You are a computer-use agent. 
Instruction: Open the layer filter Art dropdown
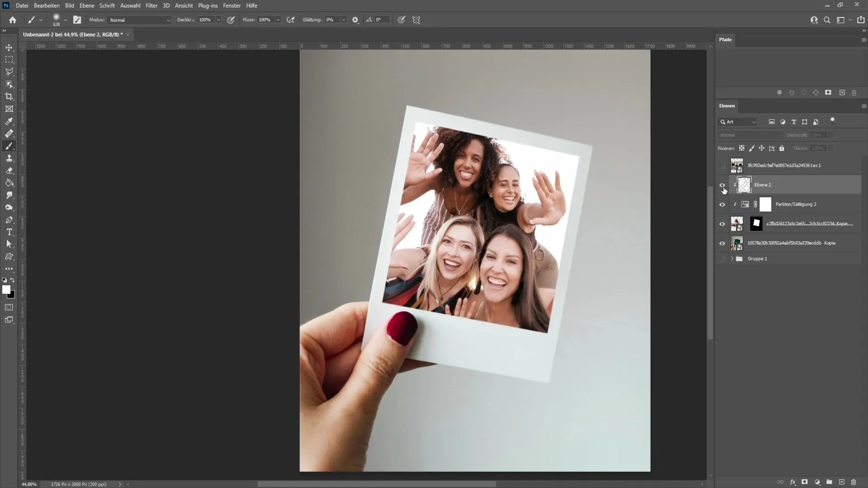pos(737,122)
